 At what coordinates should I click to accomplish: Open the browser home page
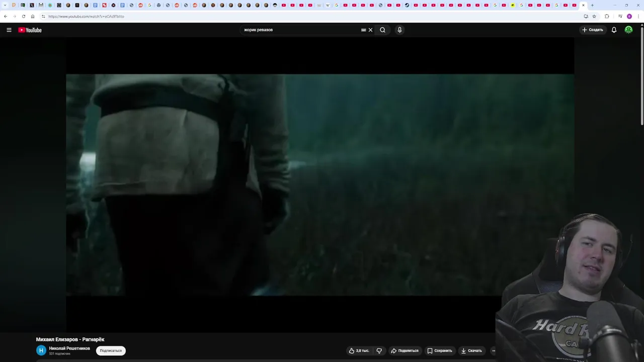(33, 16)
